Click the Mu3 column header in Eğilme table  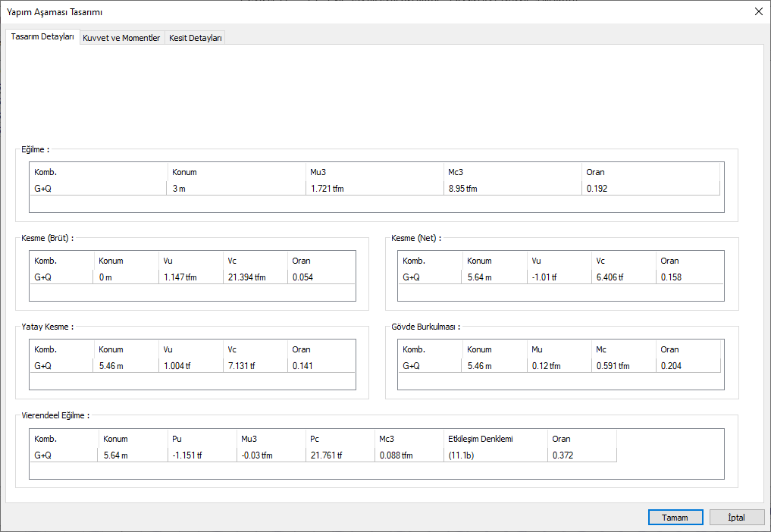tap(374, 172)
